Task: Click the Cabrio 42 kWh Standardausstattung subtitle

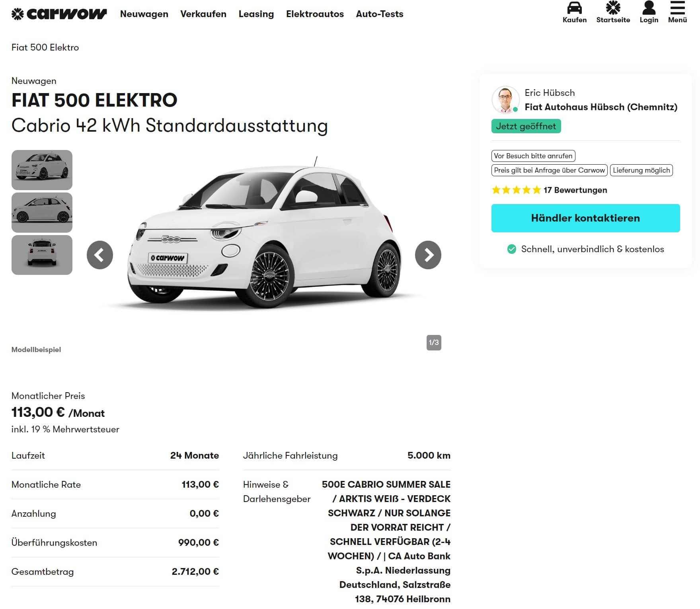Action: click(x=170, y=126)
